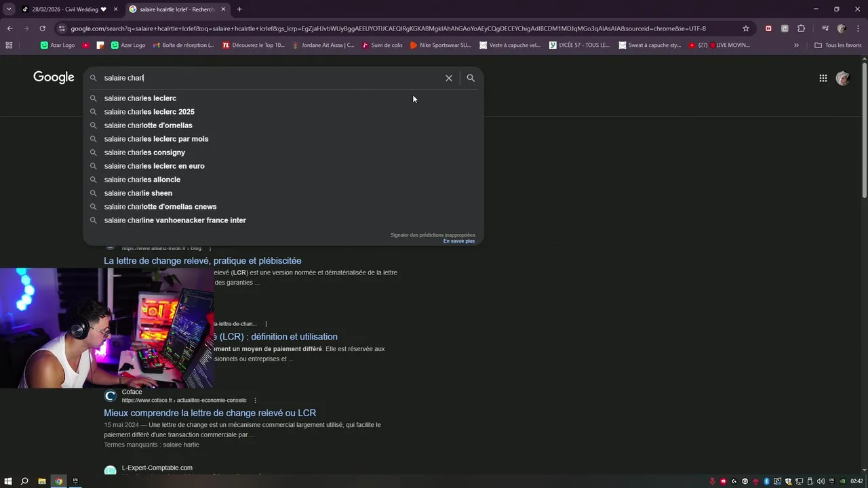Bookmark this page with the star
The height and width of the screenshot is (488, 868).
[x=746, y=28]
